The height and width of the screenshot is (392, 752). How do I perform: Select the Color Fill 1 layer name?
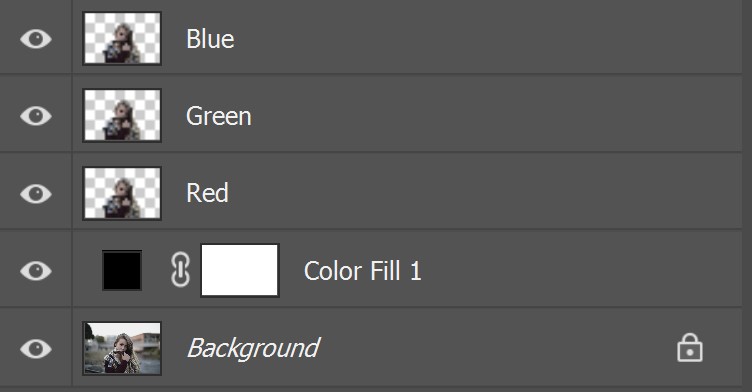click(x=363, y=271)
